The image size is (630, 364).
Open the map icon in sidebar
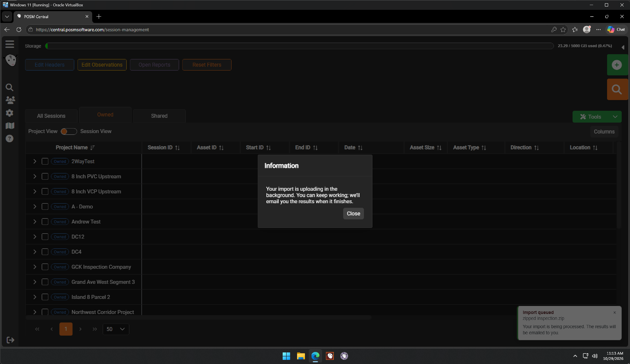10,125
